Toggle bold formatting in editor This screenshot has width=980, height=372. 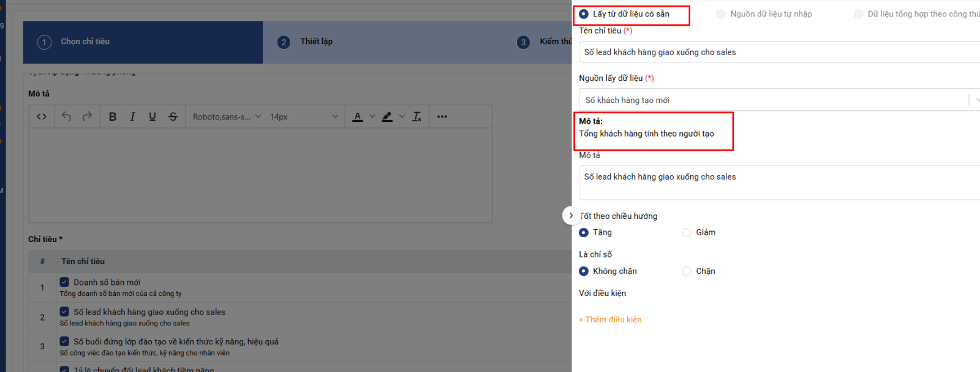[x=113, y=116]
